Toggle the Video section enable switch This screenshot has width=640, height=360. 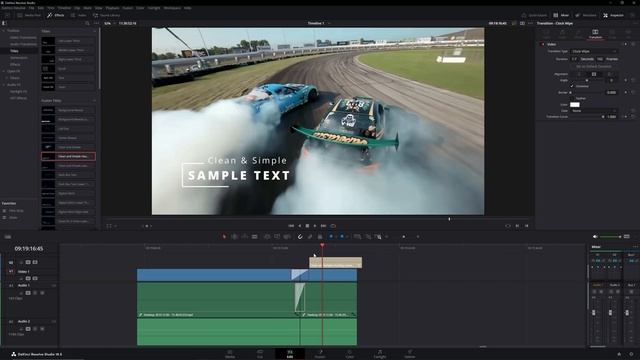[542, 44]
